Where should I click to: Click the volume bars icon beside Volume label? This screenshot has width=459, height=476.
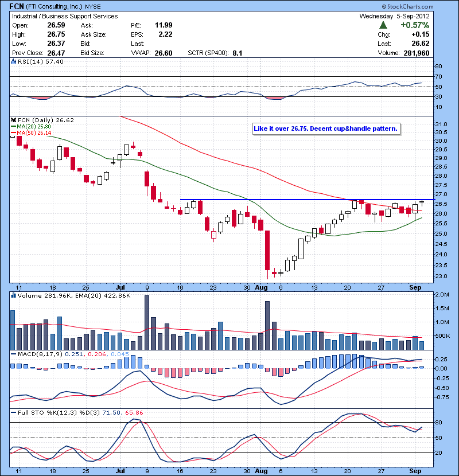click(x=13, y=295)
